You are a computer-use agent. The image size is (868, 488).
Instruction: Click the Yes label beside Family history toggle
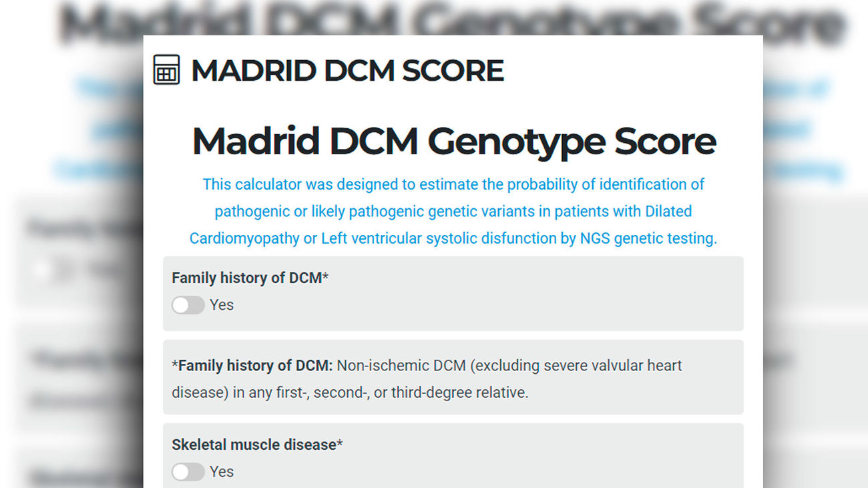click(x=222, y=305)
